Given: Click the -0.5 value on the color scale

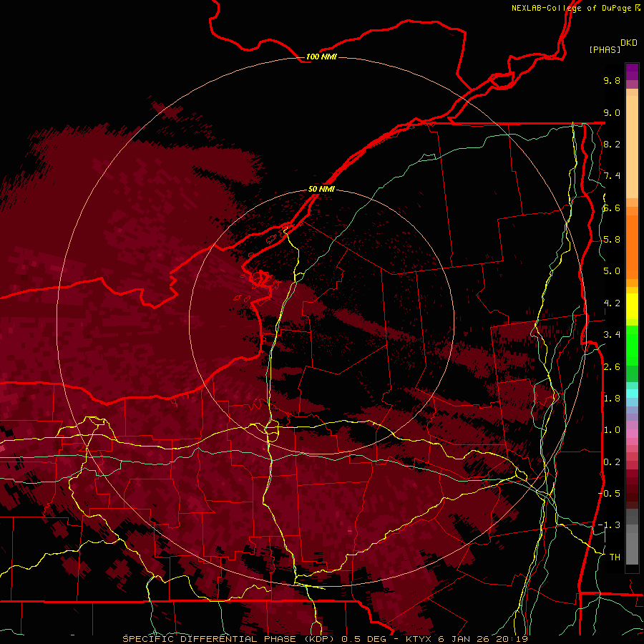Looking at the screenshot, I should tap(609, 493).
